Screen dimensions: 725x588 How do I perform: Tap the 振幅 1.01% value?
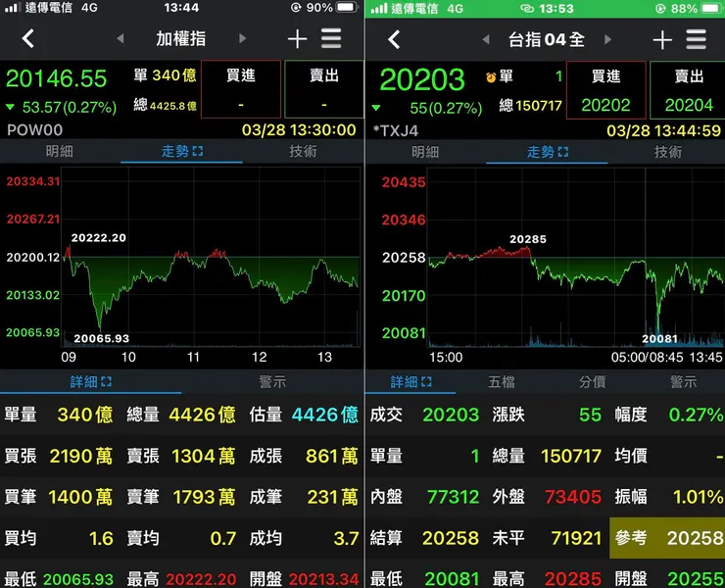coord(699,497)
